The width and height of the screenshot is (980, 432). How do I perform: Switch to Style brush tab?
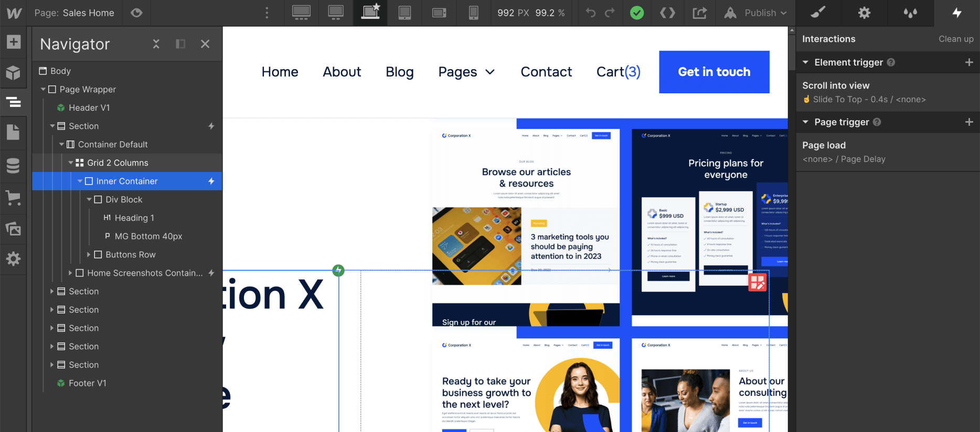pos(818,13)
